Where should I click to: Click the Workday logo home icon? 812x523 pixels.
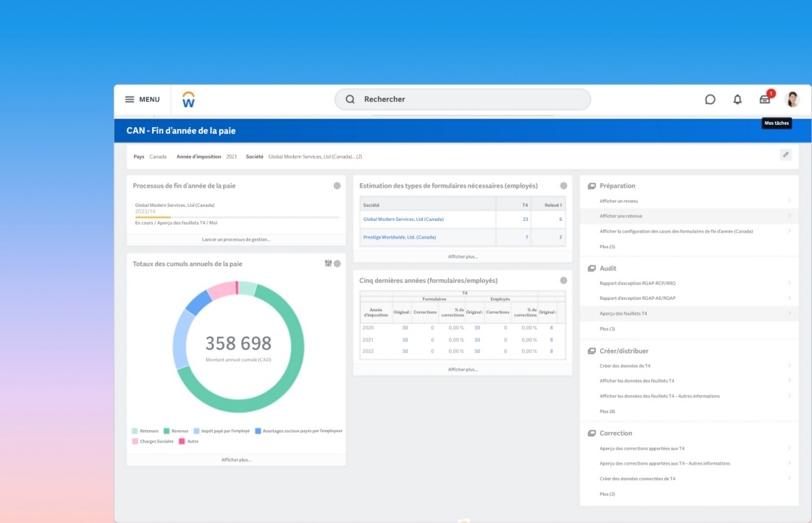point(189,100)
